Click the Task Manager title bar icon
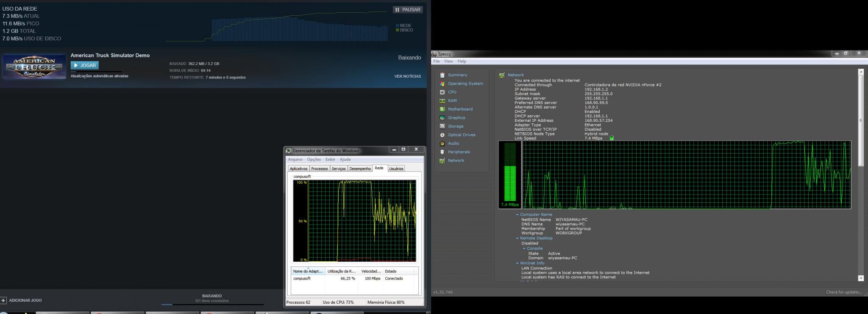This screenshot has width=868, height=314. pos(289,151)
